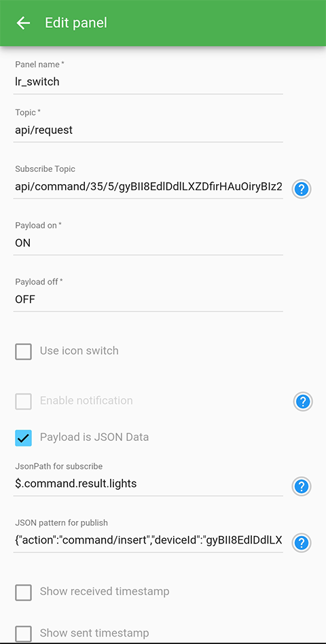The height and width of the screenshot is (644, 326).
Task: Enable Show received timestamp
Action: 23,592
